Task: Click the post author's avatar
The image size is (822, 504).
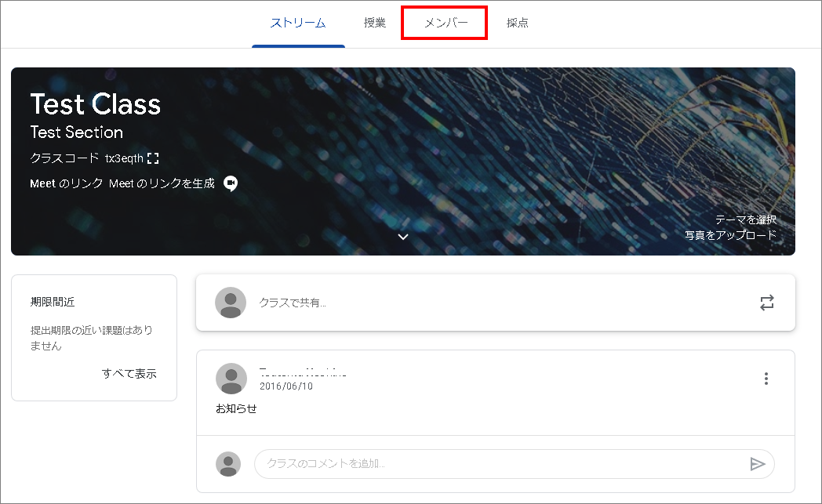Action: point(231,379)
